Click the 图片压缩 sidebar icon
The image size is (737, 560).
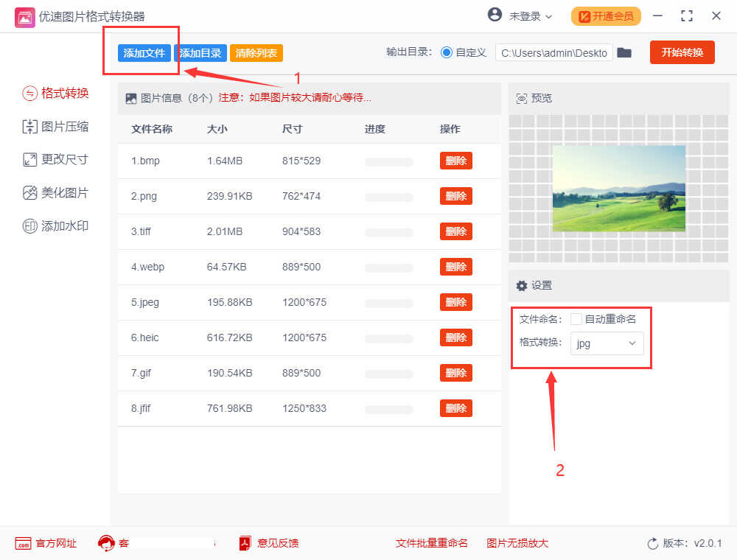(29, 127)
